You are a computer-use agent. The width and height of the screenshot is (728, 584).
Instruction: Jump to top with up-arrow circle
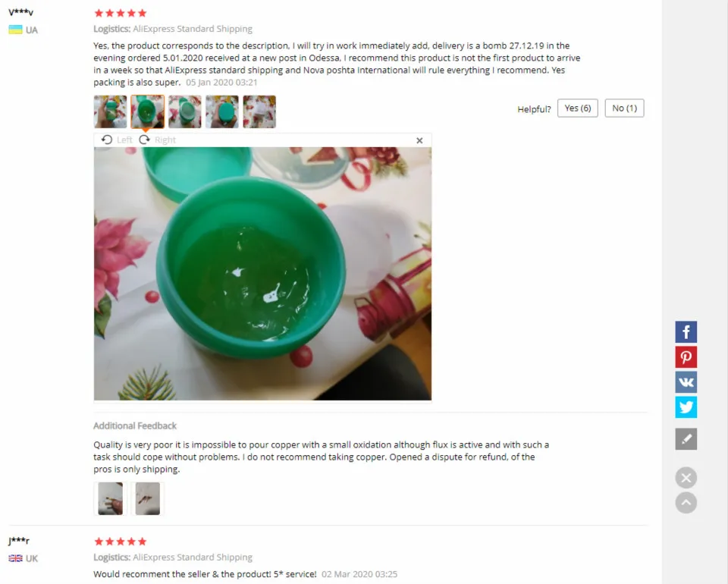[x=686, y=503]
